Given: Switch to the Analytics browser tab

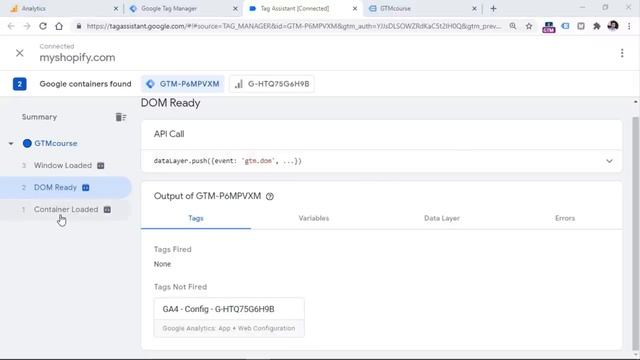Looking at the screenshot, I should click(x=61, y=8).
